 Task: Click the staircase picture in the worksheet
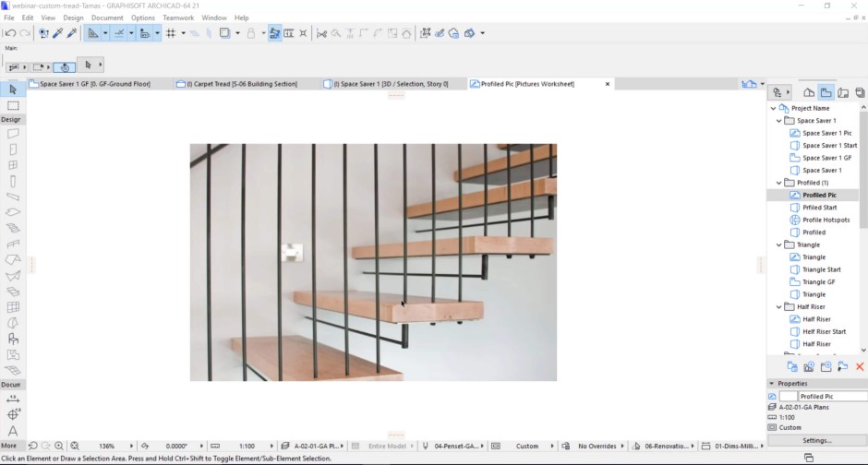pos(373,262)
